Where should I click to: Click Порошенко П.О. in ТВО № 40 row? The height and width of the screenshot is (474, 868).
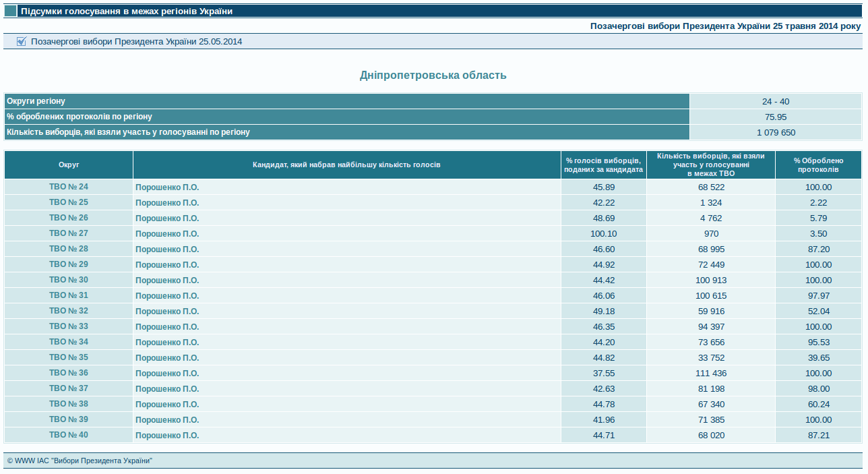(x=167, y=436)
